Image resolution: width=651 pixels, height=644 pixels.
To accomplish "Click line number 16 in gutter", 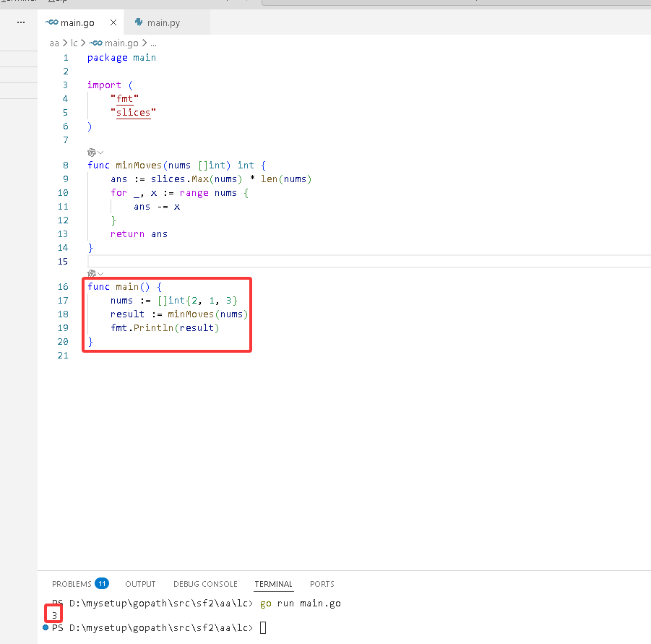I will pyautogui.click(x=63, y=286).
